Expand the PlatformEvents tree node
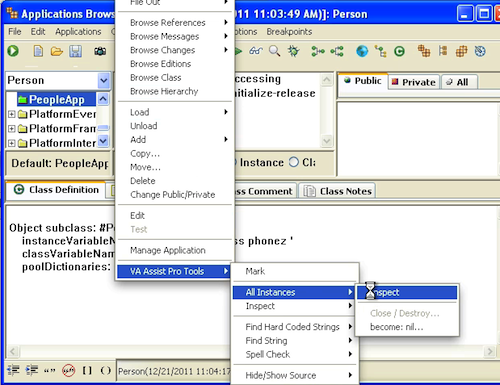The image size is (500, 385). click(12, 114)
